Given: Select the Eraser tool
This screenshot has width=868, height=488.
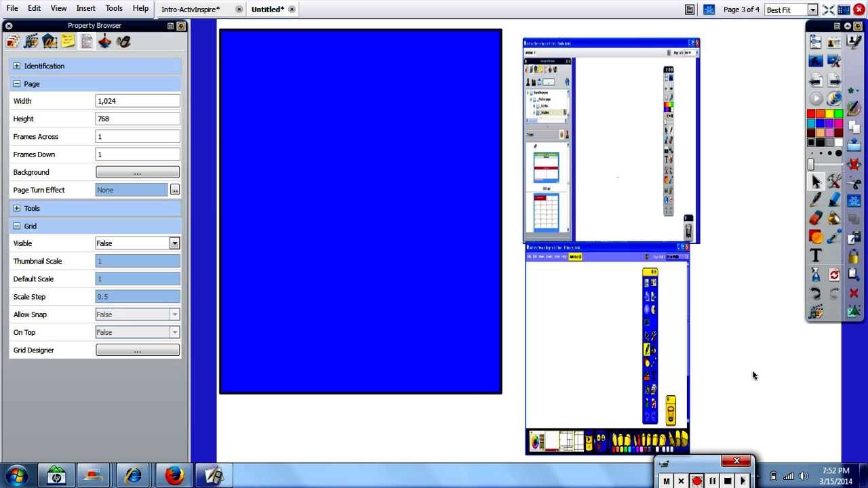Looking at the screenshot, I should tap(816, 218).
